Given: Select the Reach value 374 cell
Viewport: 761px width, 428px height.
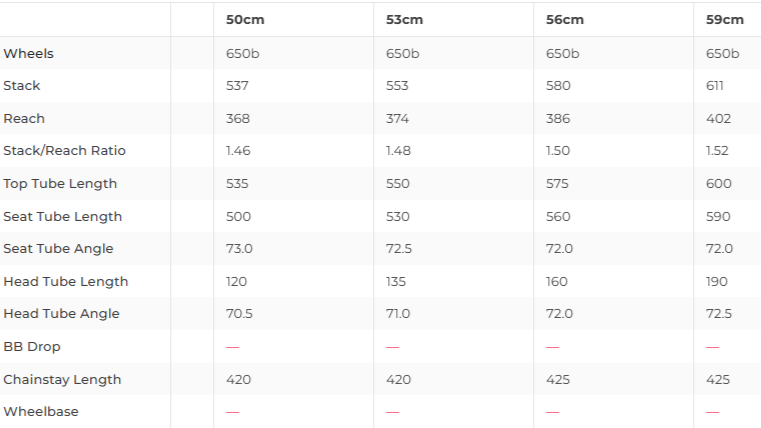Looking at the screenshot, I should pos(397,119).
